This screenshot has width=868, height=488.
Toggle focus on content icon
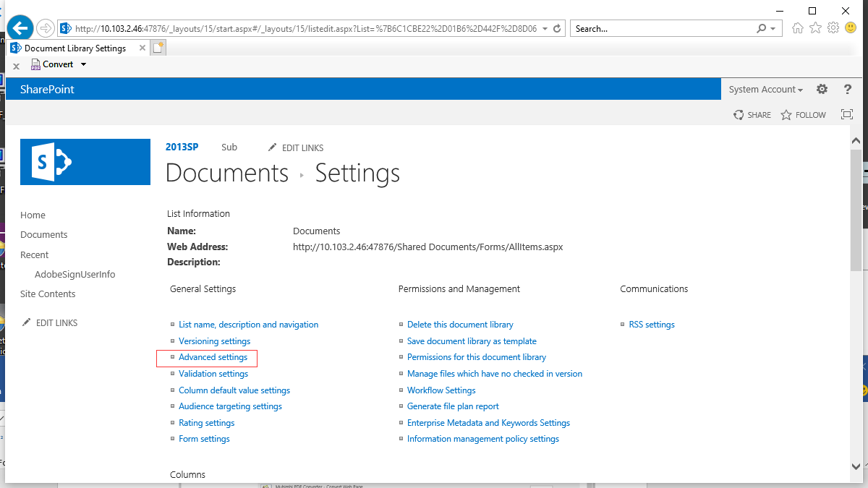point(847,114)
